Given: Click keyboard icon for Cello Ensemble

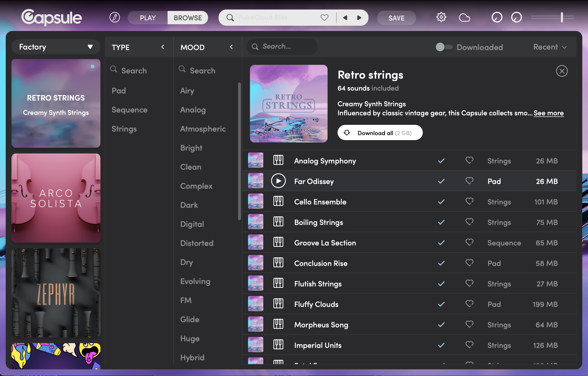Looking at the screenshot, I should click(x=278, y=202).
